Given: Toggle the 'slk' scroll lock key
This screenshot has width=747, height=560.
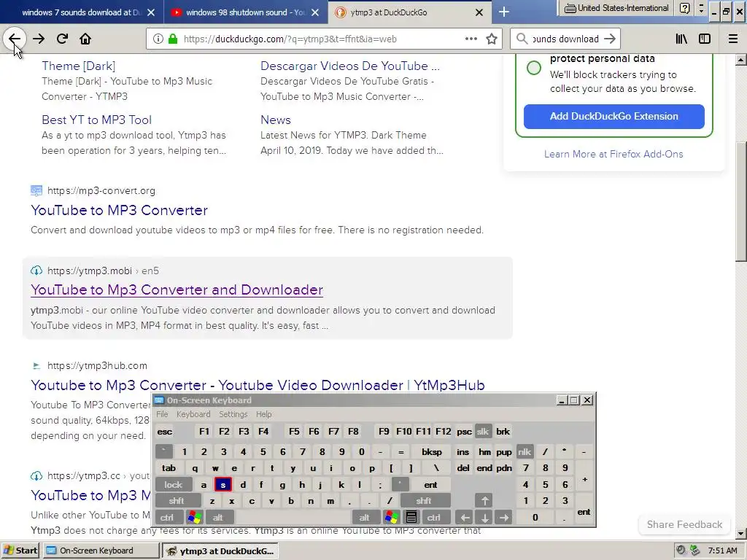Looking at the screenshot, I should pyautogui.click(x=483, y=432).
